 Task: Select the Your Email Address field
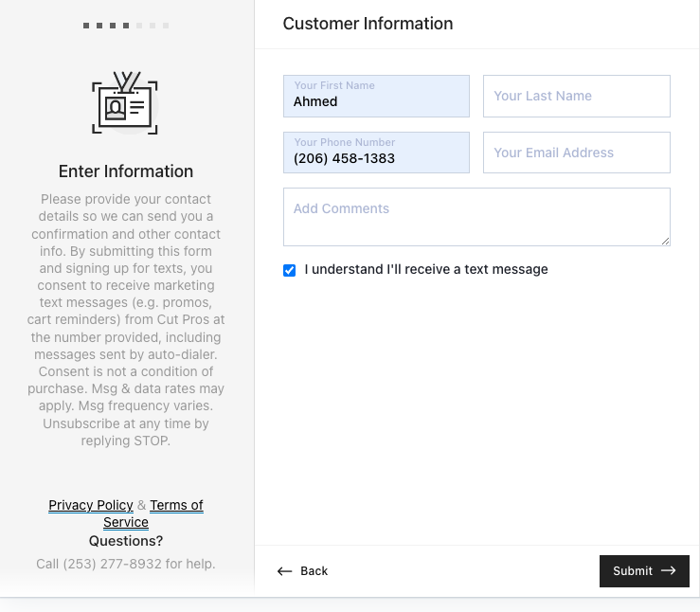coord(576,153)
